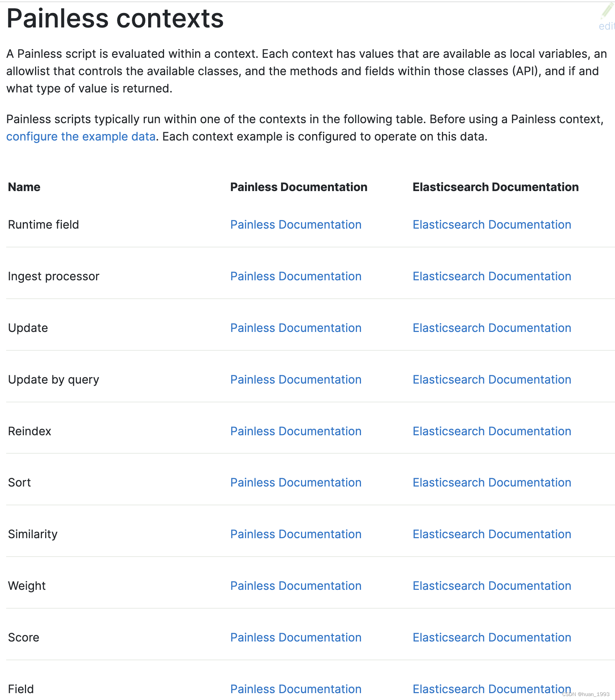
Task: Open Painless Documentation for Weight
Action: pos(296,586)
